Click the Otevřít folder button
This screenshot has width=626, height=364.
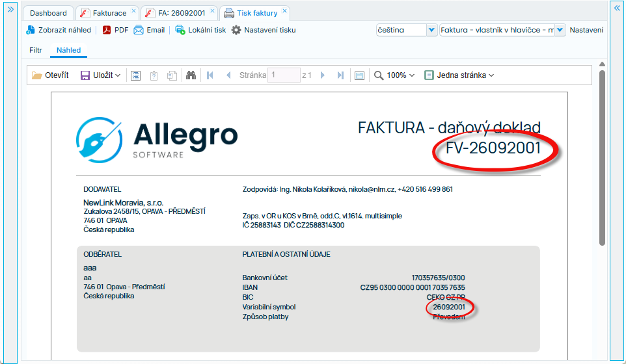pyautogui.click(x=50, y=75)
